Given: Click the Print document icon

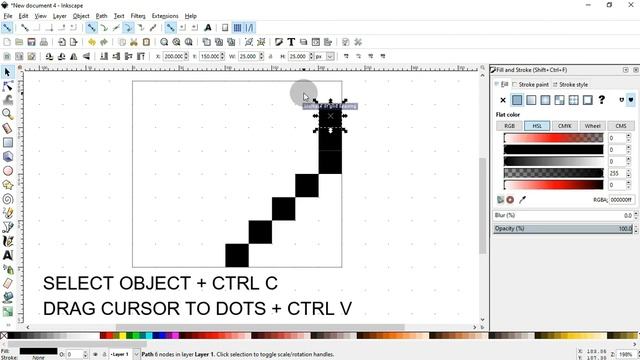Looking at the screenshot, I should [44, 42].
